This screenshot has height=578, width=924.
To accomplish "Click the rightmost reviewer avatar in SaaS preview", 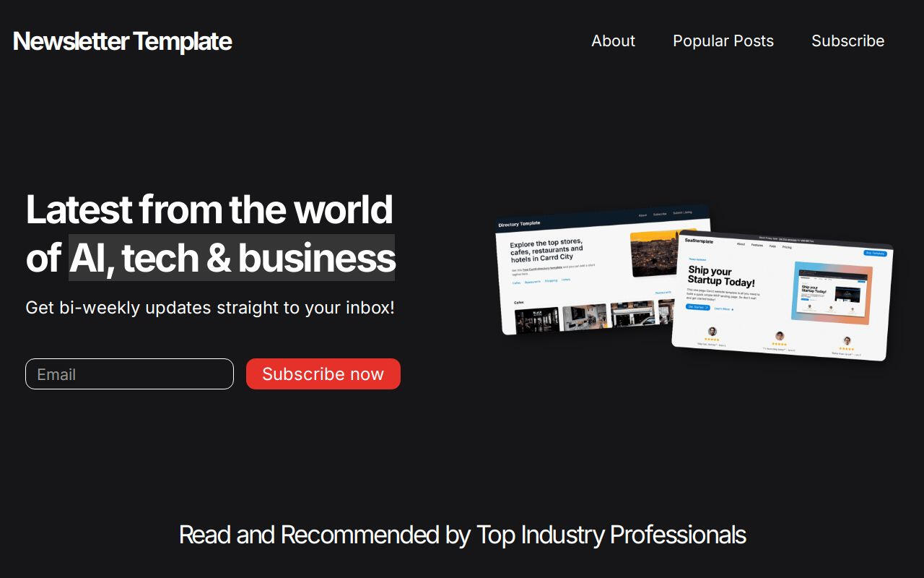I will click(847, 341).
